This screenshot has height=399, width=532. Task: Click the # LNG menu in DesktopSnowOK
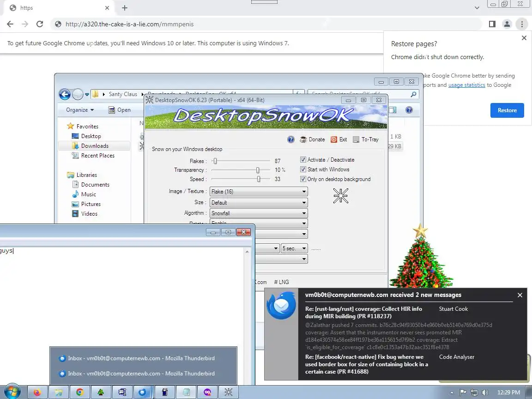[x=282, y=282]
